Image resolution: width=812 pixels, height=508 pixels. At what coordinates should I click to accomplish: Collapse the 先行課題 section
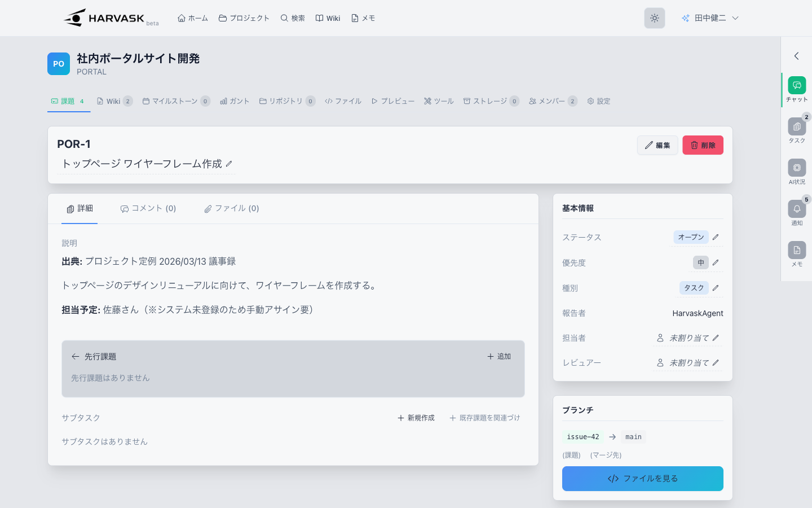[76, 357]
